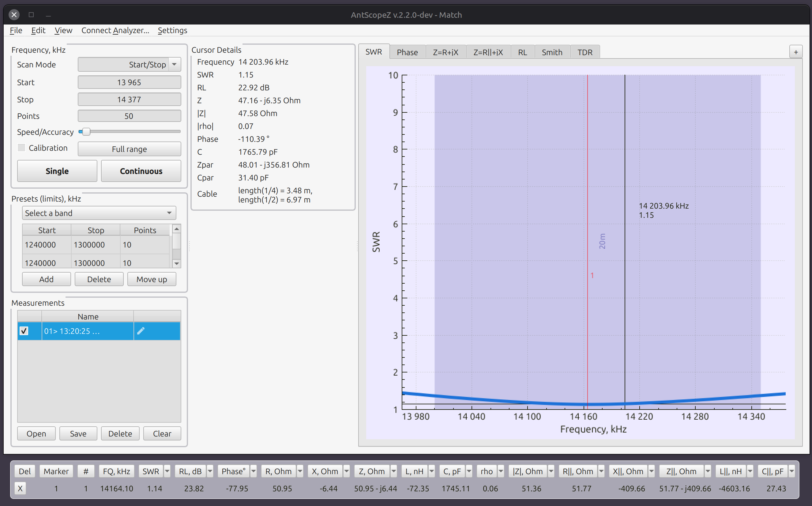Open the Settings menu
The image size is (812, 506).
pyautogui.click(x=173, y=30)
